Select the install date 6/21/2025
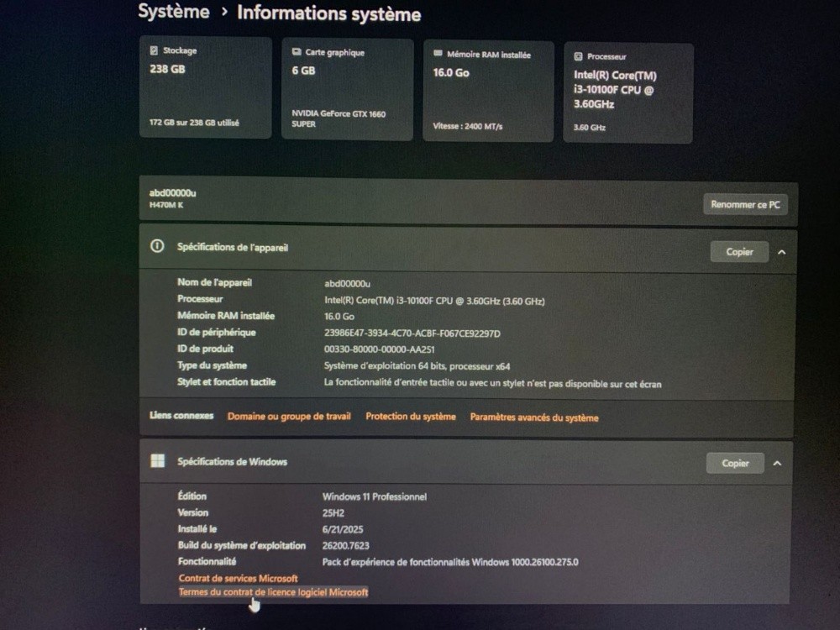Screen dimensions: 840x630 click(x=343, y=529)
